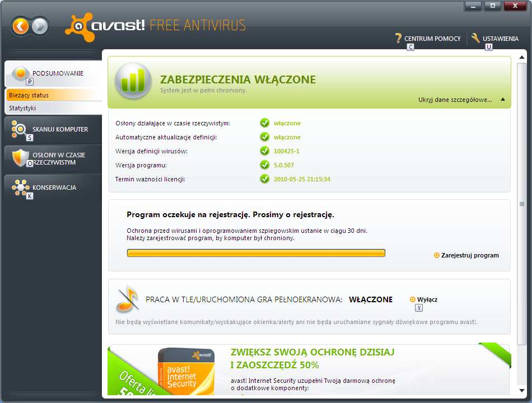Go back with the orange arrow button
This screenshot has height=403, width=532.
(x=21, y=26)
